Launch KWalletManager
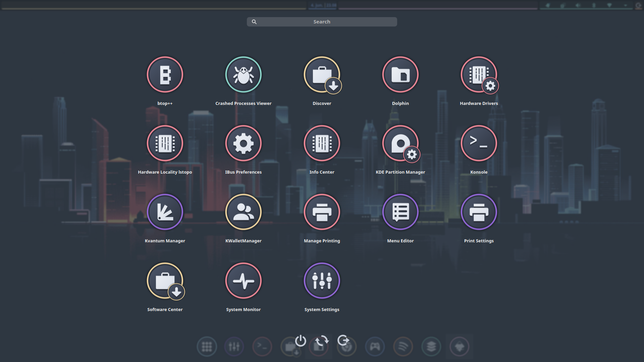This screenshot has height=362, width=644. [x=243, y=212]
